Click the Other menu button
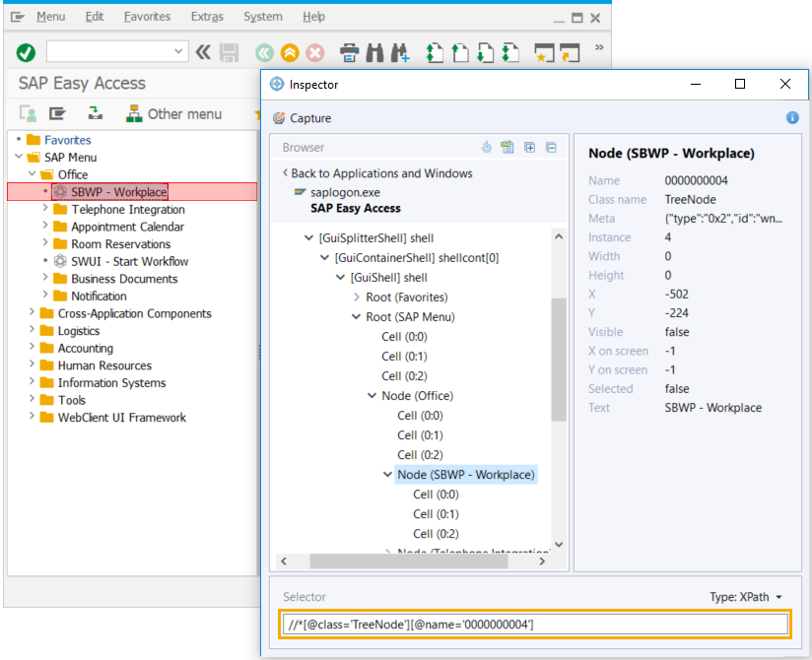812x660 pixels. 174,114
